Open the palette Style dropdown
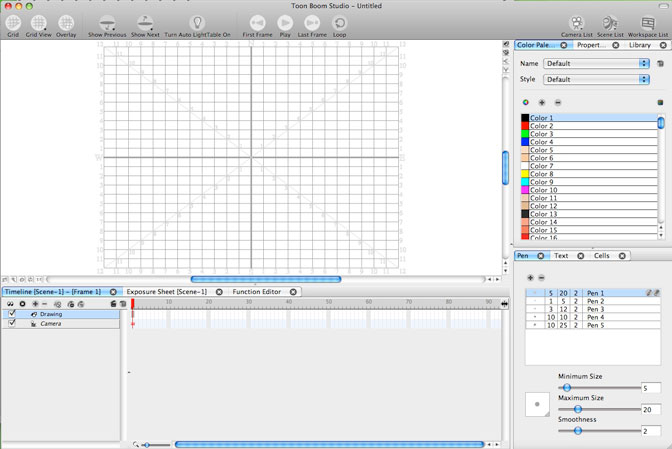This screenshot has height=449, width=672. 596,79
